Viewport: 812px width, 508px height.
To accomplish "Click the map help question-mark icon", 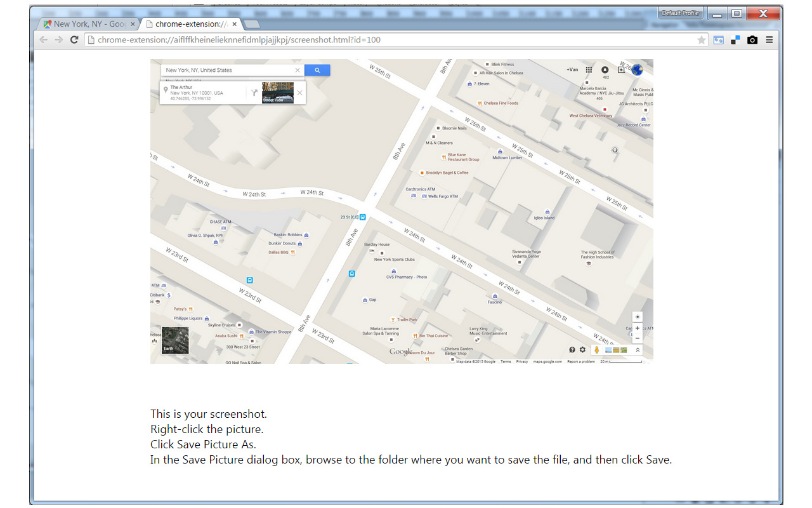I will pyautogui.click(x=572, y=350).
